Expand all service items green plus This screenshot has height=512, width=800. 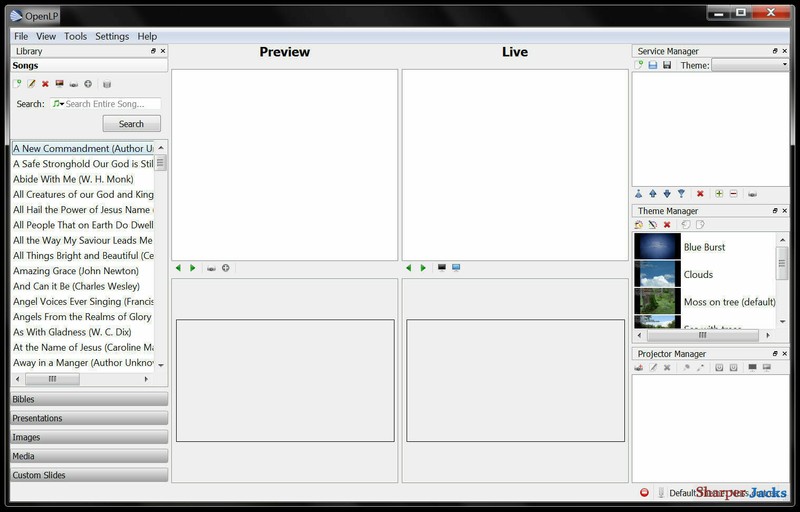[x=719, y=194]
